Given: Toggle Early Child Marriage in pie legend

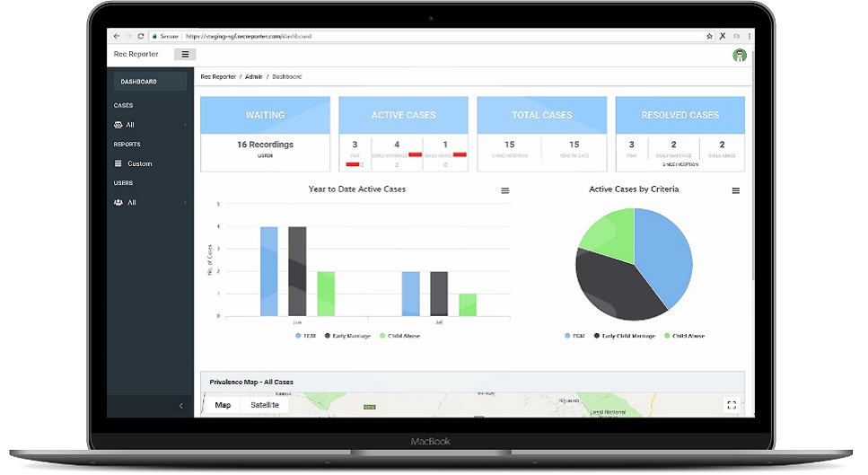Looking at the screenshot, I should point(625,336).
